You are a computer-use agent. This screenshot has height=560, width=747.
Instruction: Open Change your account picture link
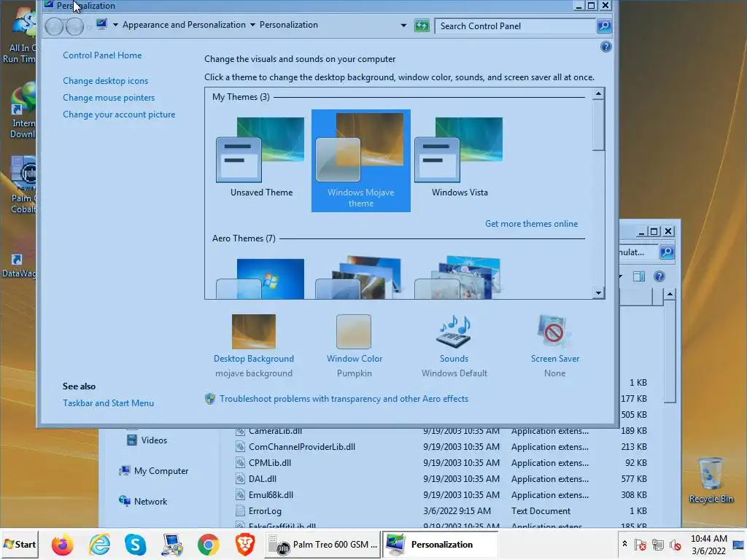(x=119, y=114)
